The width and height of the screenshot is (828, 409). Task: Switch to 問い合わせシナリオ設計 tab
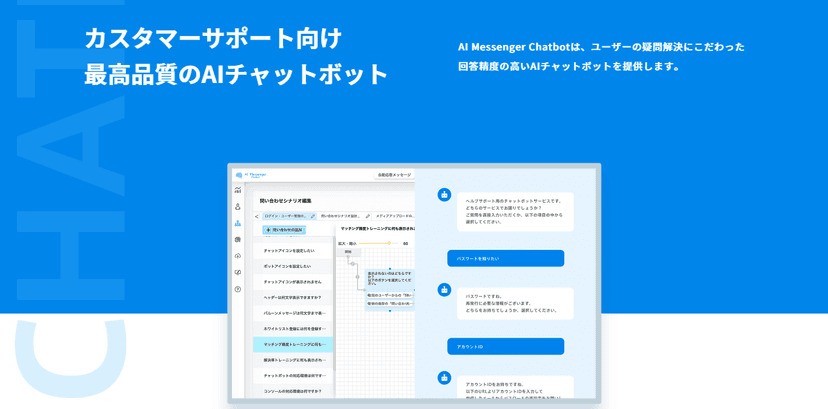tap(345, 216)
